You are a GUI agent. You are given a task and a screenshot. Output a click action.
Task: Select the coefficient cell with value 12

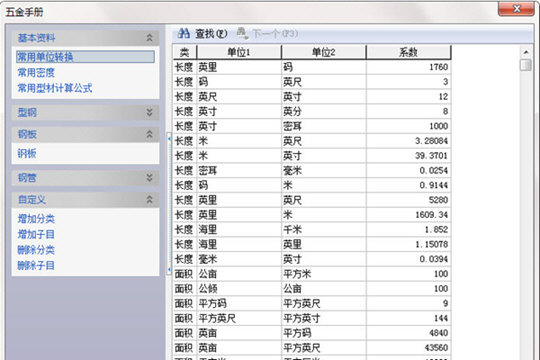click(409, 96)
